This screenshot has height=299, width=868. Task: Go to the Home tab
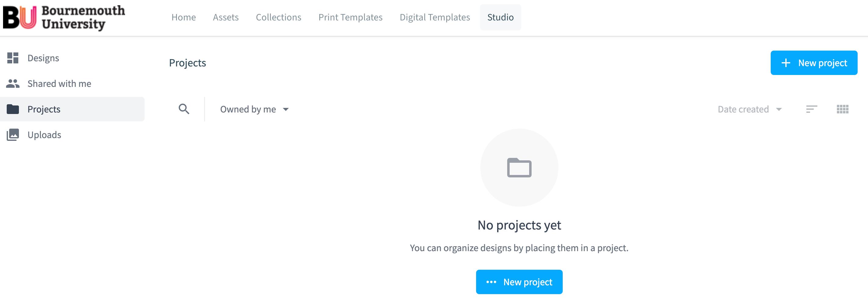[184, 17]
